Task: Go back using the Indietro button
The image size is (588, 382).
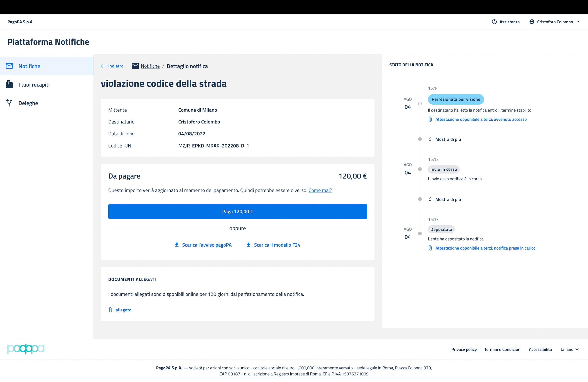Action: (x=112, y=66)
